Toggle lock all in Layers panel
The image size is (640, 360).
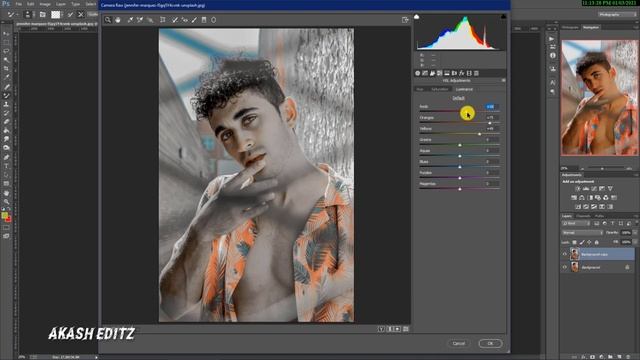click(597, 242)
